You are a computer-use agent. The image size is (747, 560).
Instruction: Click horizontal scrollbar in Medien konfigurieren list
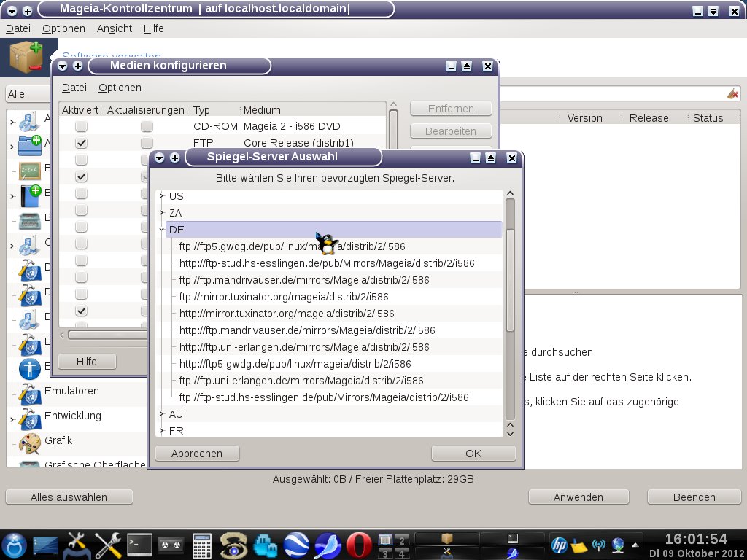[108, 335]
